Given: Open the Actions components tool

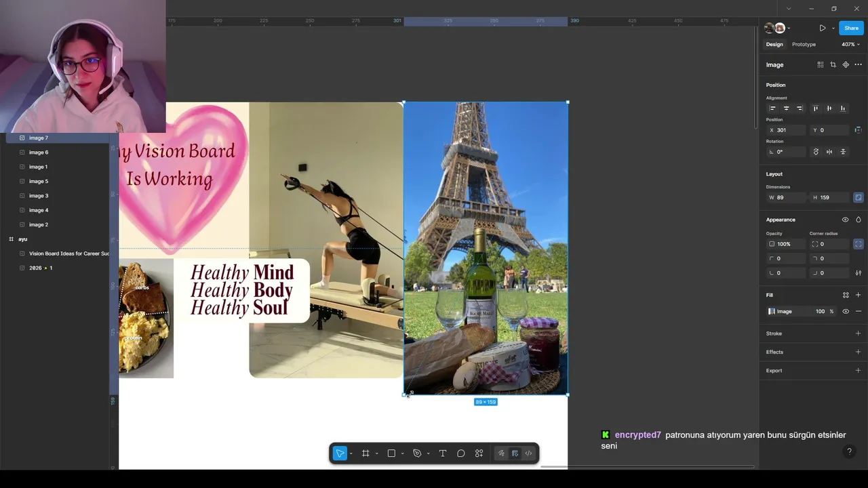Looking at the screenshot, I should 479,453.
